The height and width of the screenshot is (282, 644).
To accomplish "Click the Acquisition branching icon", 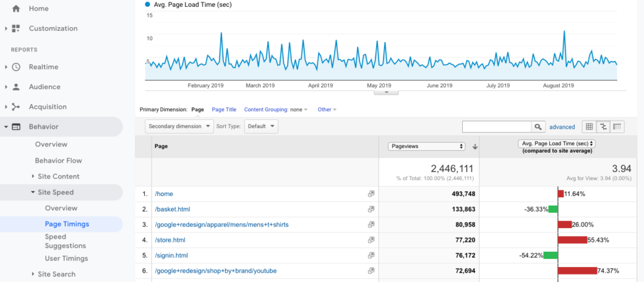I will pos(16,107).
